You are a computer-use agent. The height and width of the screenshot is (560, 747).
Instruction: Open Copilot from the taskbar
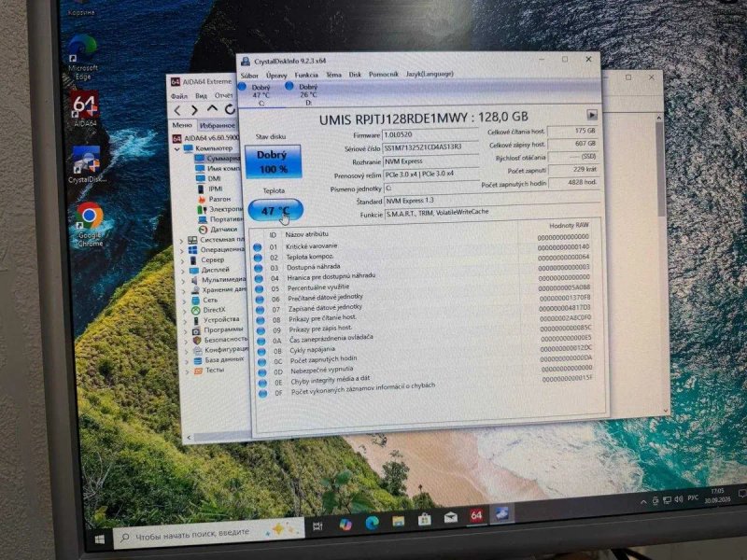click(345, 525)
